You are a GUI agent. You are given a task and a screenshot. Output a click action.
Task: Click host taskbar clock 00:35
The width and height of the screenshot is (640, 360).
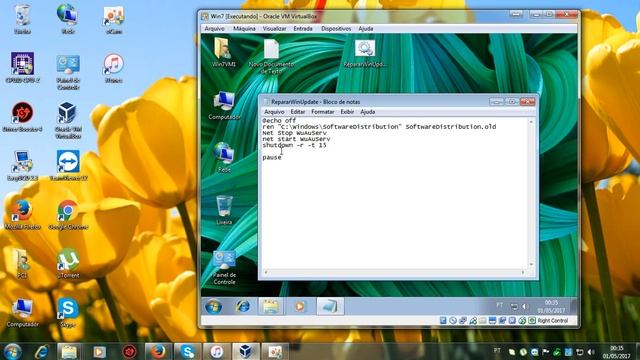pyautogui.click(x=616, y=352)
